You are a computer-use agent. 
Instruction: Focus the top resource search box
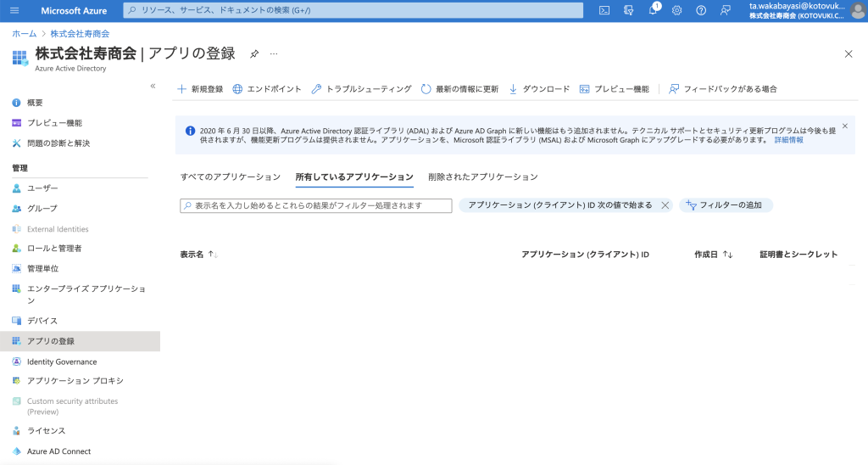click(353, 10)
